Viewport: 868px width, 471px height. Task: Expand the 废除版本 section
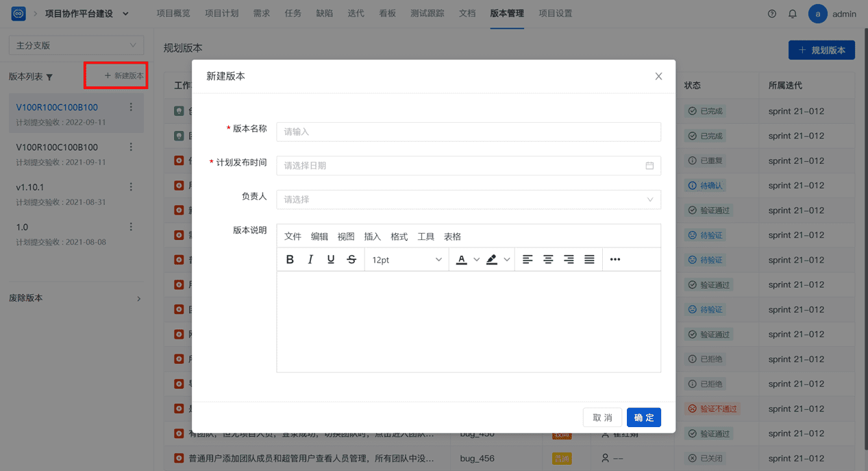tap(75, 298)
